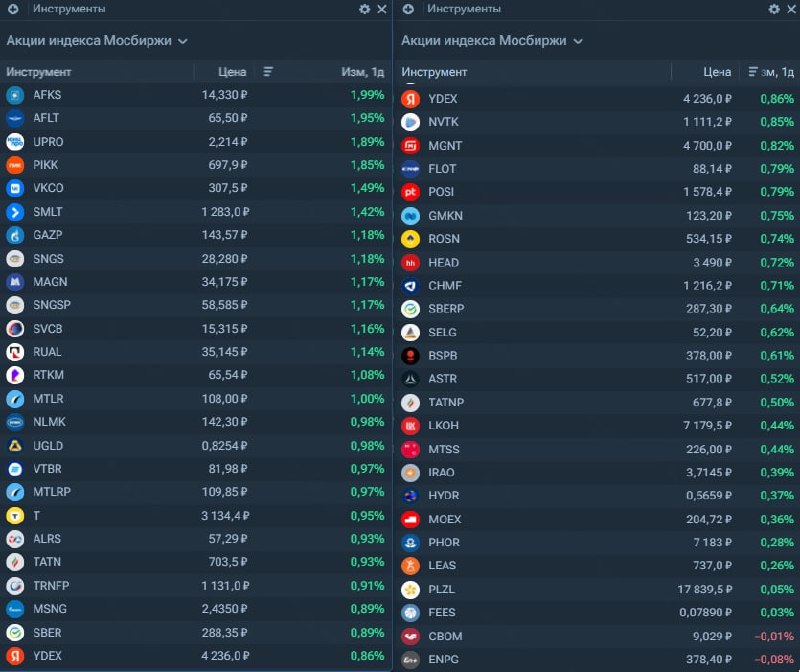
Task: Sort by Изм, 1д in left panel
Action: pos(362,72)
